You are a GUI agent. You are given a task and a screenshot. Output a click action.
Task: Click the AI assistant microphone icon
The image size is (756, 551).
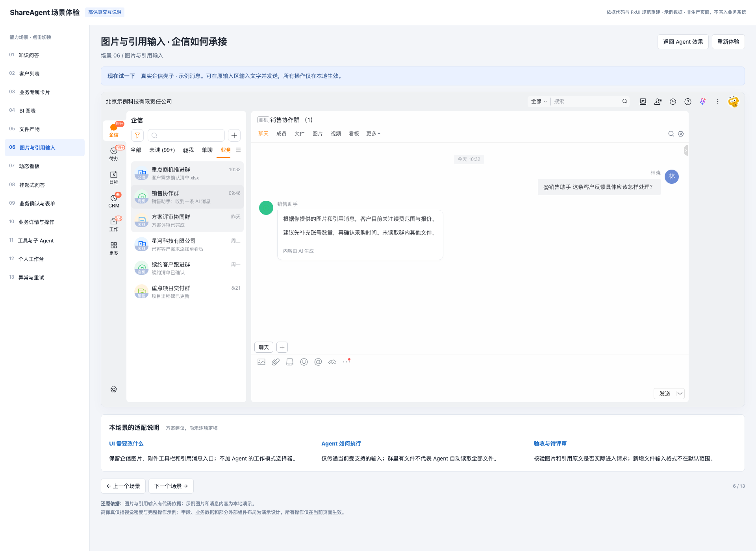tap(703, 102)
